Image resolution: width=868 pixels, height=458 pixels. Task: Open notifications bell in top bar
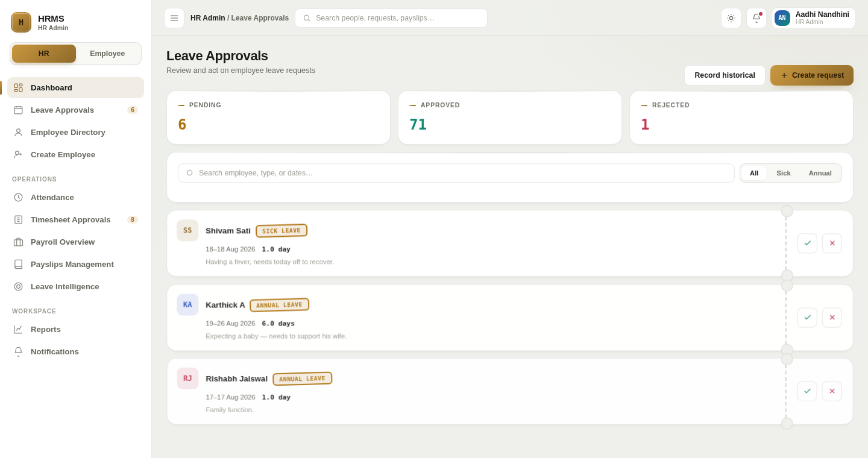click(x=756, y=18)
